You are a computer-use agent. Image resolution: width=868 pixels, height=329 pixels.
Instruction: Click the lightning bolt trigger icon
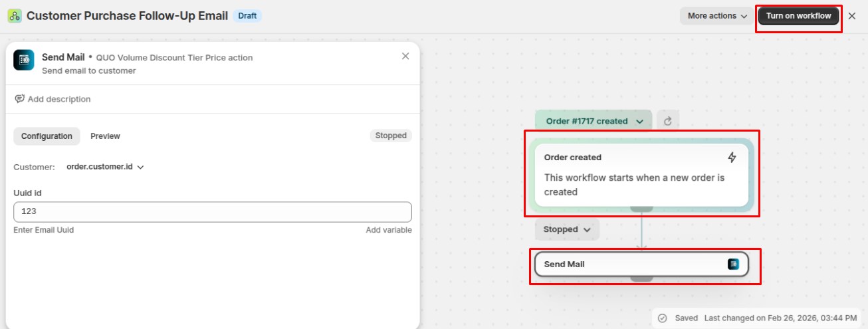pyautogui.click(x=732, y=158)
